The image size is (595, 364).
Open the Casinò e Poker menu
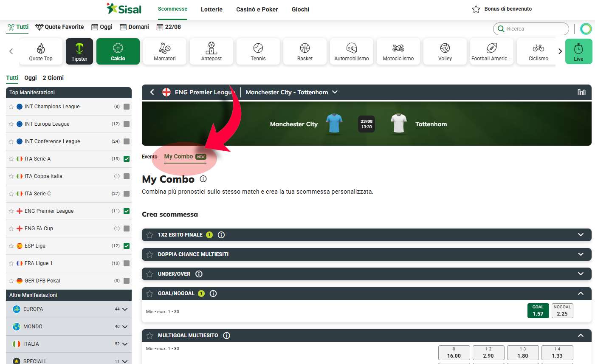(x=257, y=9)
